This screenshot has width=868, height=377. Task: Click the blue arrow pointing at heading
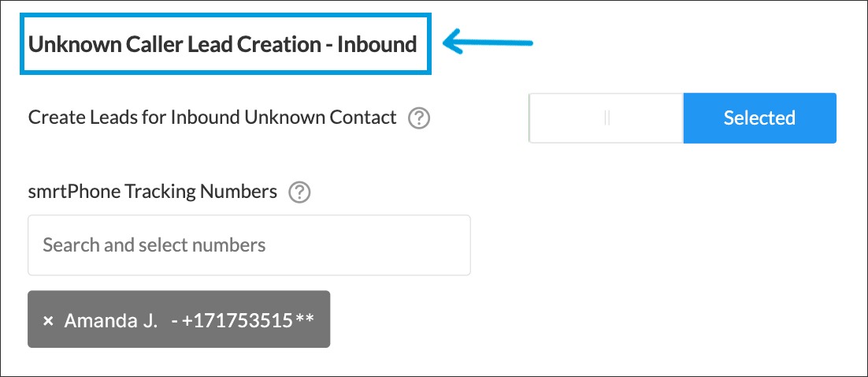click(x=488, y=43)
